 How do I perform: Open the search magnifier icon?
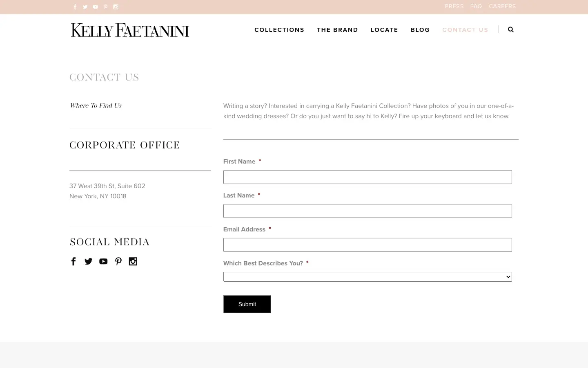[x=511, y=29]
